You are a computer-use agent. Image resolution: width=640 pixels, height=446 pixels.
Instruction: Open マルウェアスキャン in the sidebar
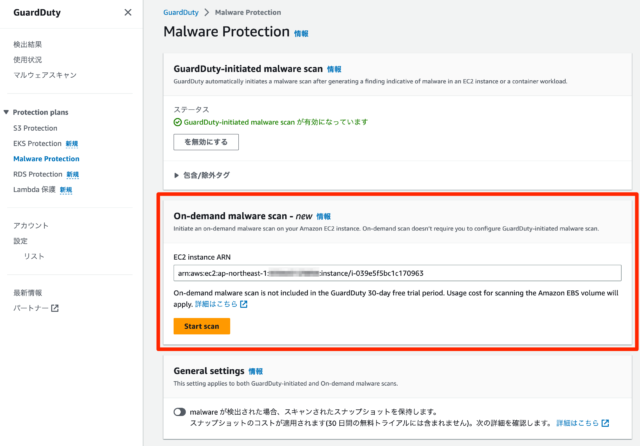click(45, 75)
